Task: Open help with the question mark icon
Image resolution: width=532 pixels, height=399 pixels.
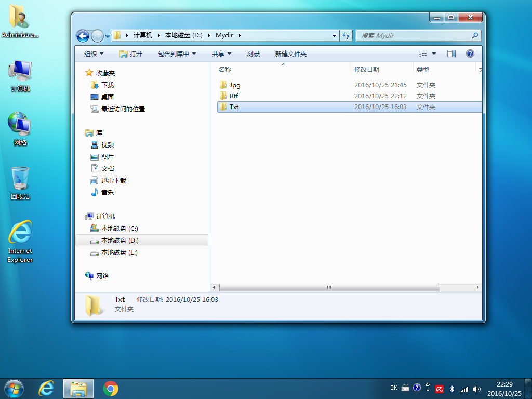Action: (470, 54)
